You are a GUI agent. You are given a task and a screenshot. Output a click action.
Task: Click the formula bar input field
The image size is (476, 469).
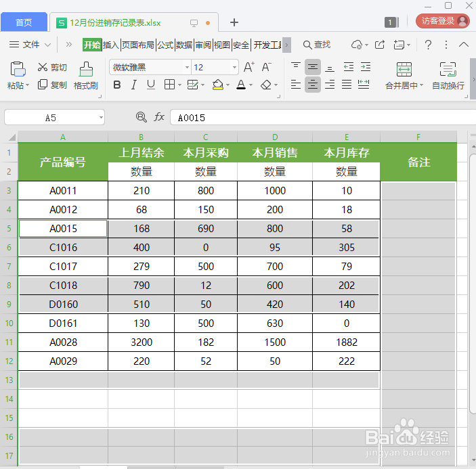[x=323, y=117]
